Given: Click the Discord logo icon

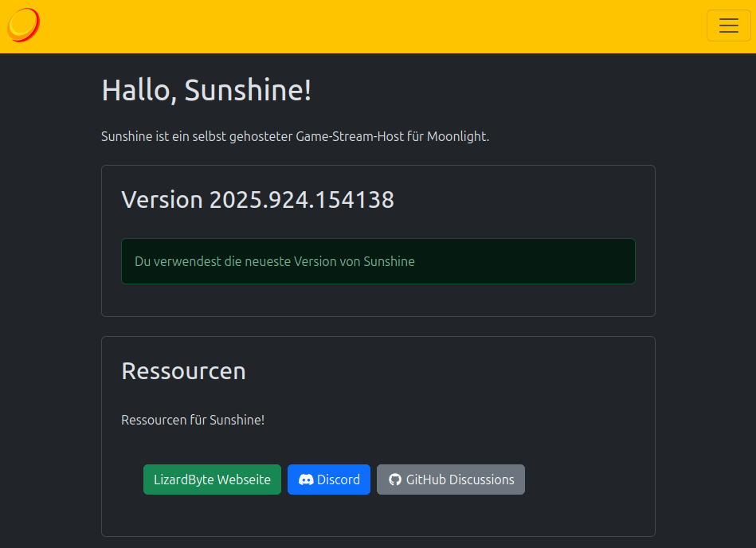Looking at the screenshot, I should coord(305,479).
